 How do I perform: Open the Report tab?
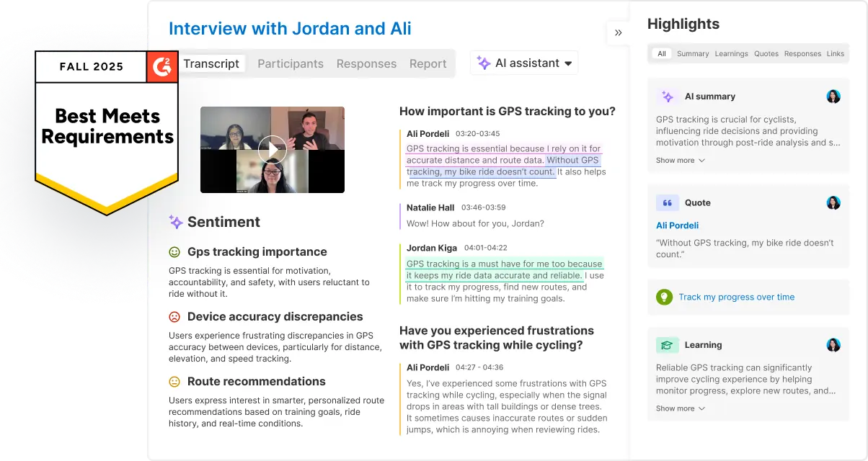[x=428, y=63]
